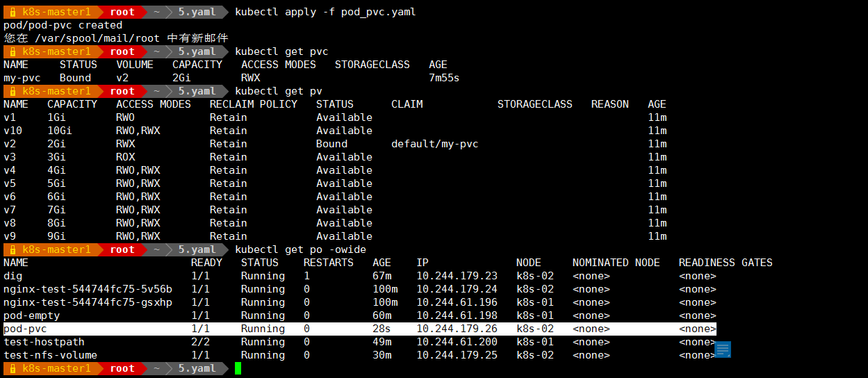
Task: Click the 'STORAGECLASS' header in the PV table
Action: tap(535, 104)
